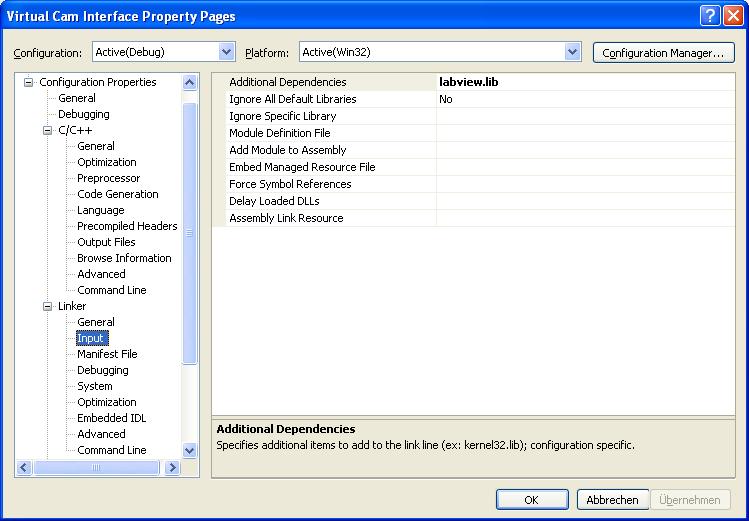
Task: Open Linker Optimization settings
Action: point(107,402)
